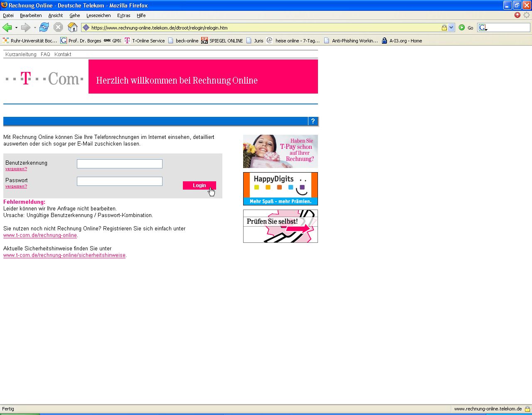Open the GMX bookmark
Screen dimensions: 532x415
113,41
